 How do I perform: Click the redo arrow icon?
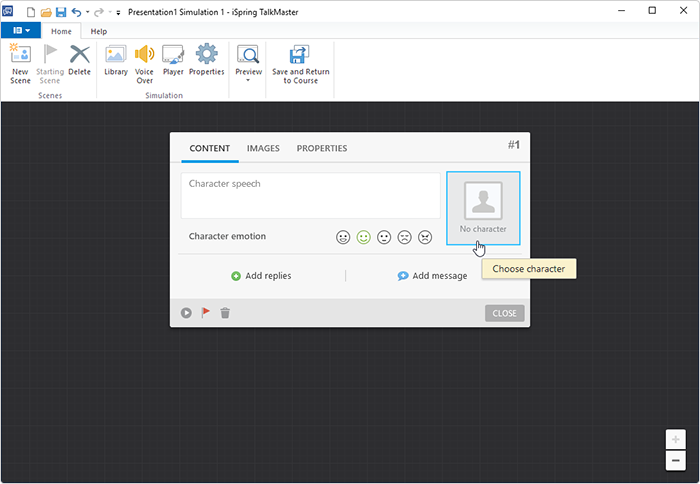click(x=99, y=12)
